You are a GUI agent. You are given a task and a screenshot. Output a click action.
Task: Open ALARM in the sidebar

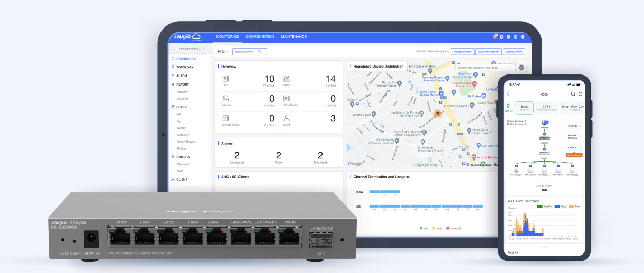tap(182, 76)
